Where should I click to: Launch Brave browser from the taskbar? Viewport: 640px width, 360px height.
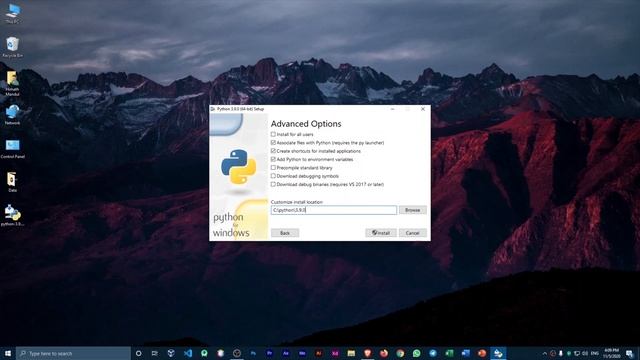click(x=367, y=353)
